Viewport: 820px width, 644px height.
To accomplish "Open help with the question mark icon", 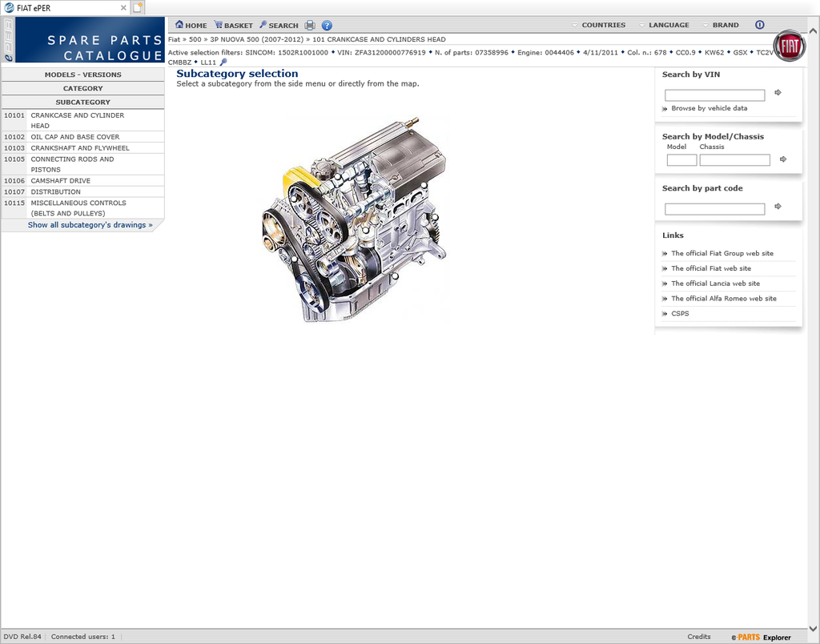I will tap(327, 25).
